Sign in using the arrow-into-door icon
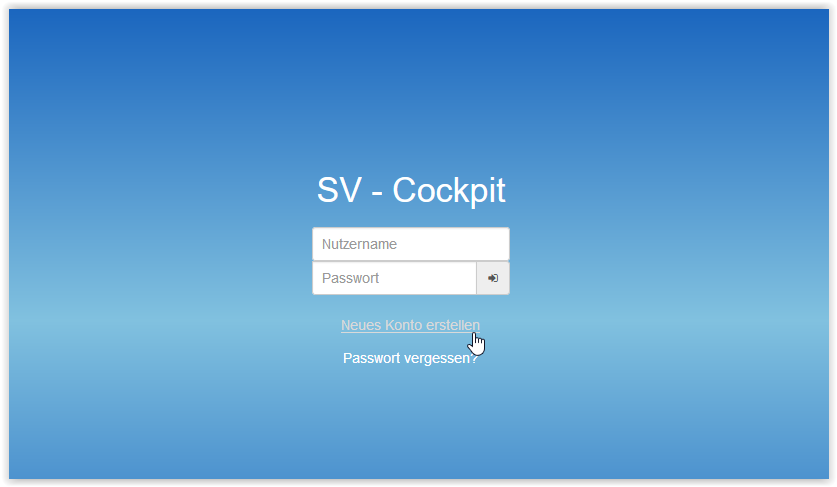 point(493,278)
